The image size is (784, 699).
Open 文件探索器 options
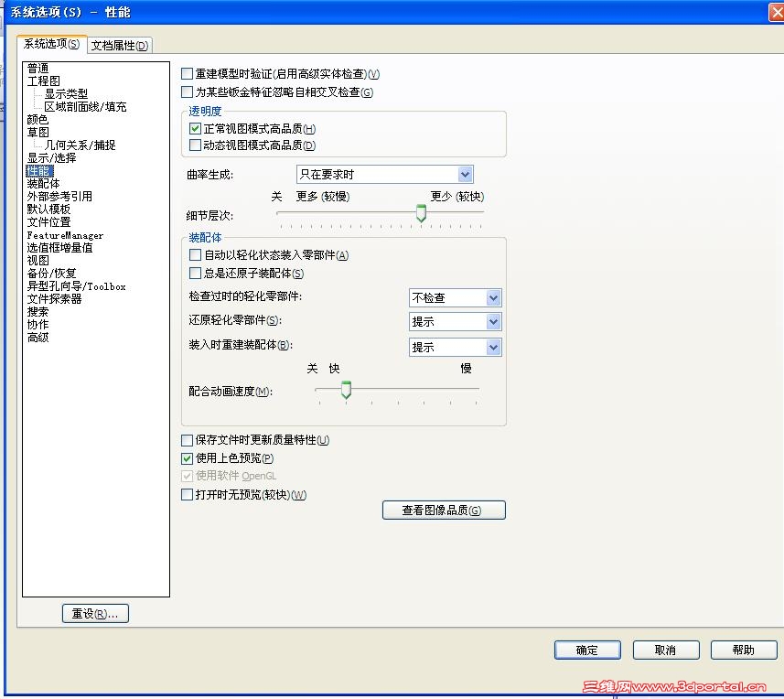click(x=54, y=299)
